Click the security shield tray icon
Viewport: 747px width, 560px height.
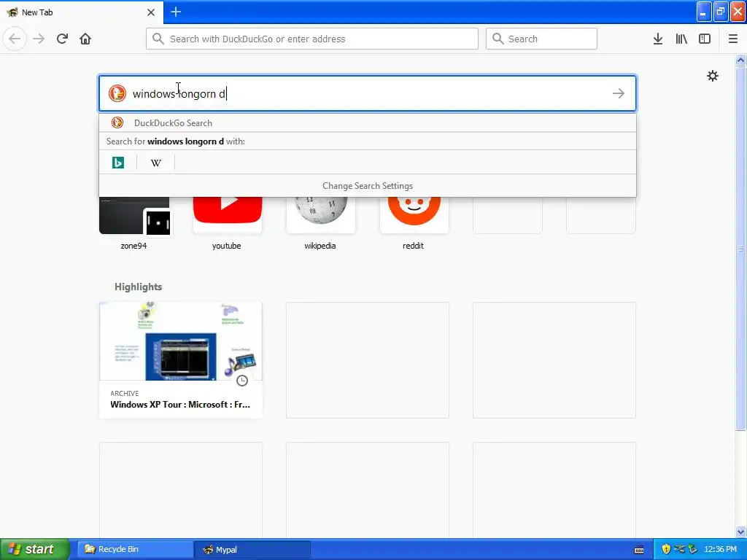click(x=666, y=549)
